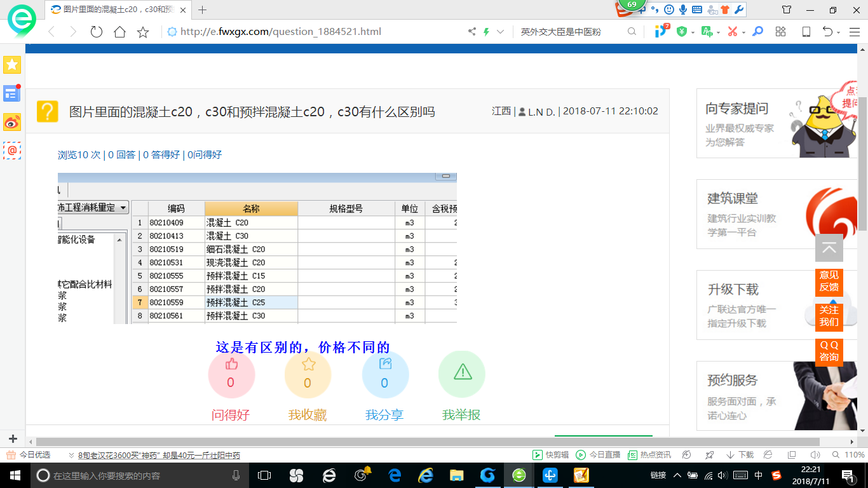Click 热点资讯 in the status bar
Viewport: 868px width, 488px height.
[x=649, y=455]
